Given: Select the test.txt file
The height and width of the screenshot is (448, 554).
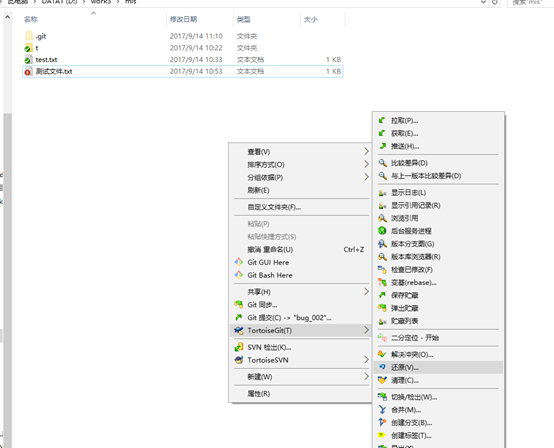Looking at the screenshot, I should pyautogui.click(x=183, y=59).
